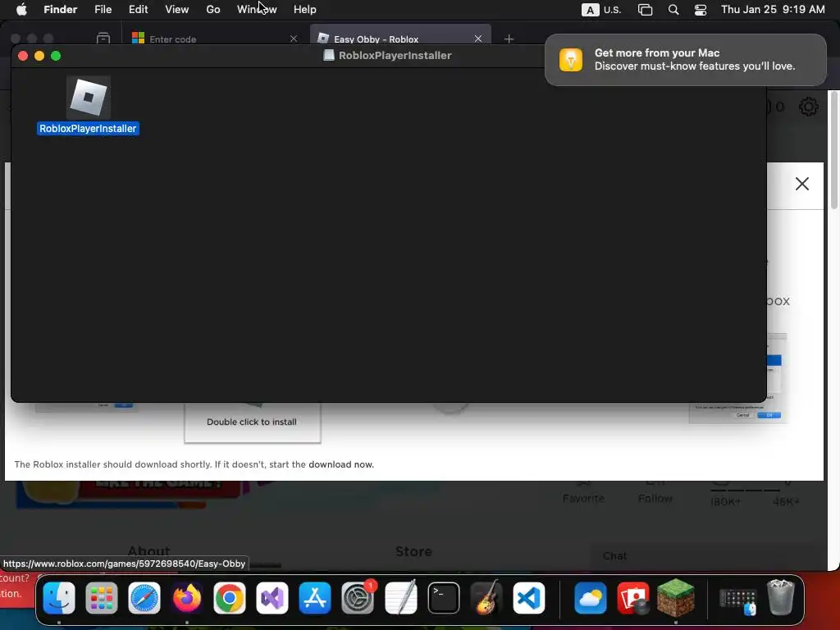Open Spotlight search in menu bar

673,10
